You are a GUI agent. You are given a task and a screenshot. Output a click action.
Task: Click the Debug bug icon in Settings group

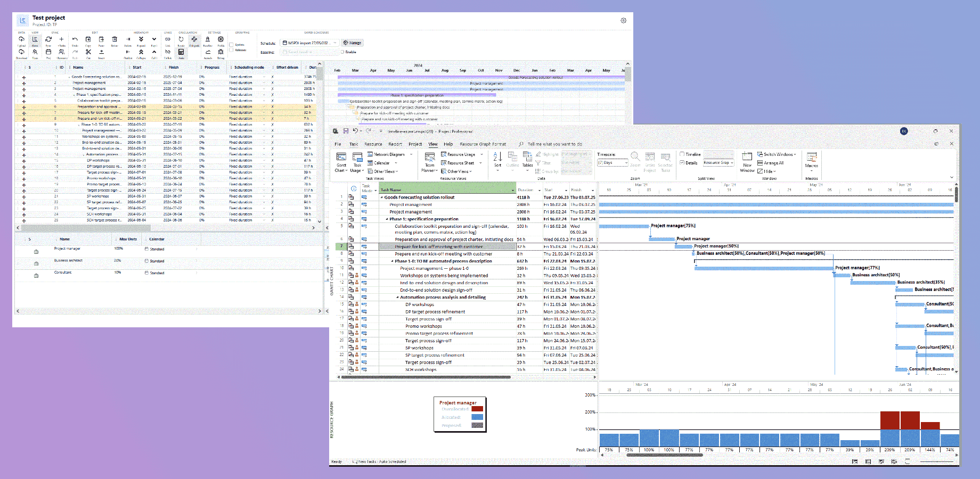[x=220, y=52]
